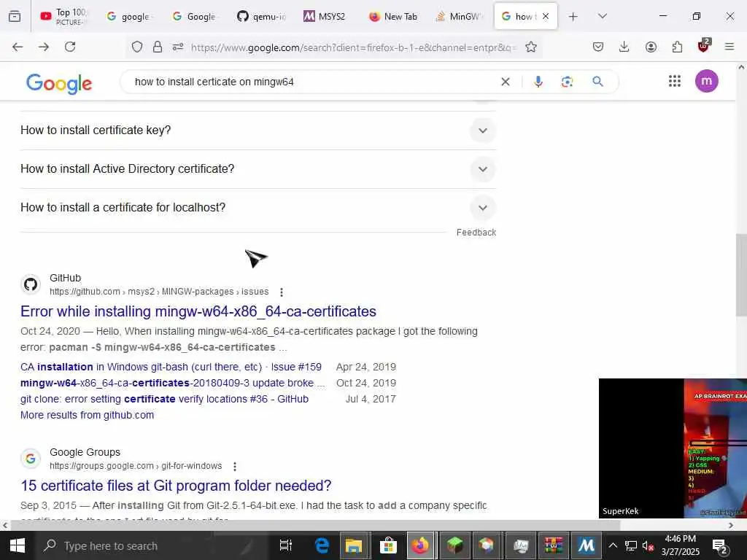The width and height of the screenshot is (747, 560).
Task: Open Google account avatar m
Action: (706, 81)
